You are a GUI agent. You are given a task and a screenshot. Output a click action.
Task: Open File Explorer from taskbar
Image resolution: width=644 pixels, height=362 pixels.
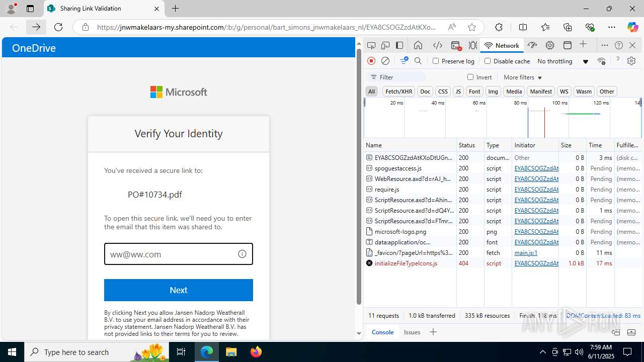pyautogui.click(x=231, y=352)
